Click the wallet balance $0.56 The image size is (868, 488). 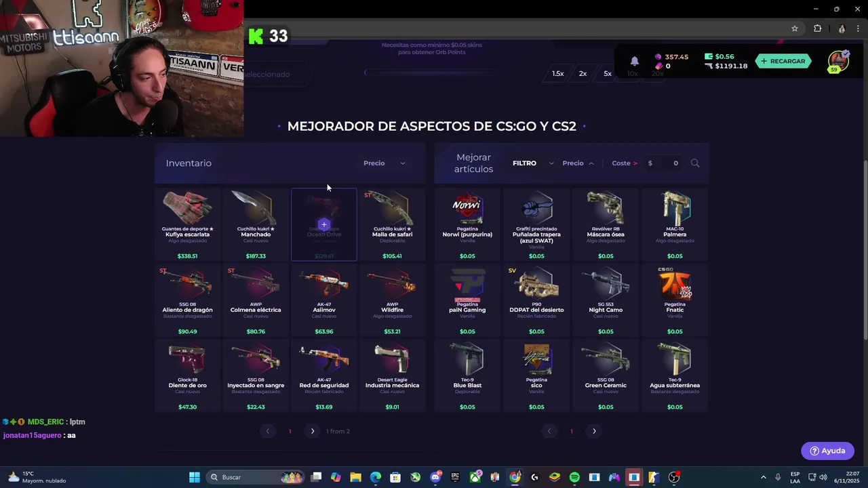tap(719, 57)
